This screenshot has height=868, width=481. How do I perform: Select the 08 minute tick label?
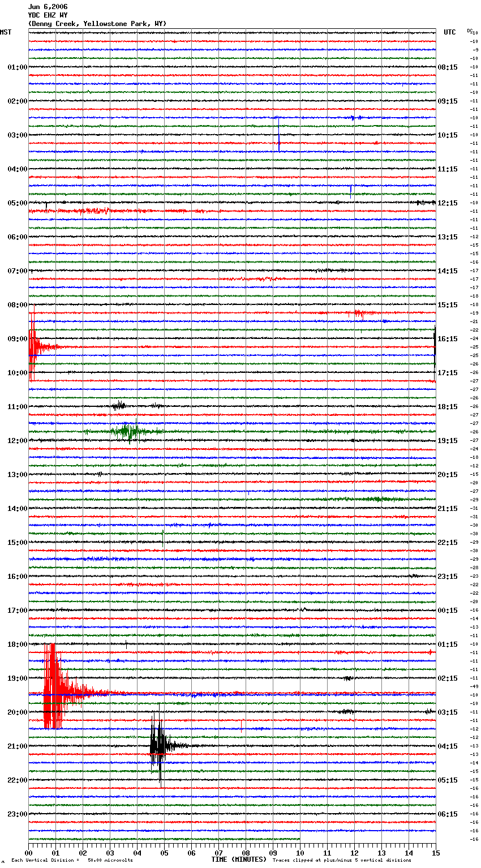(246, 853)
